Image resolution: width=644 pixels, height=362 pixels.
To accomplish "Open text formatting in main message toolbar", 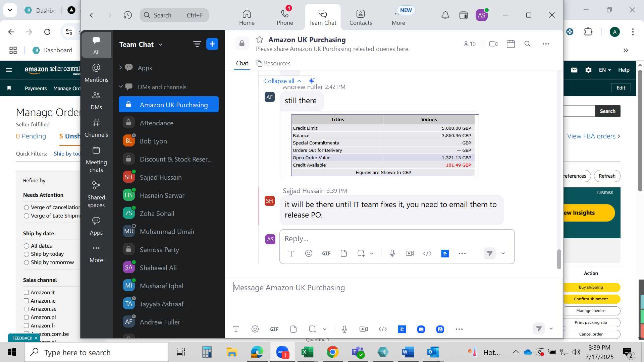I will (236, 329).
